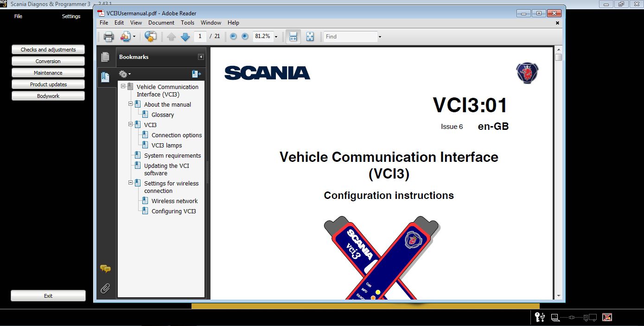The image size is (644, 326).
Task: Click the Maintenance button
Action: point(48,72)
